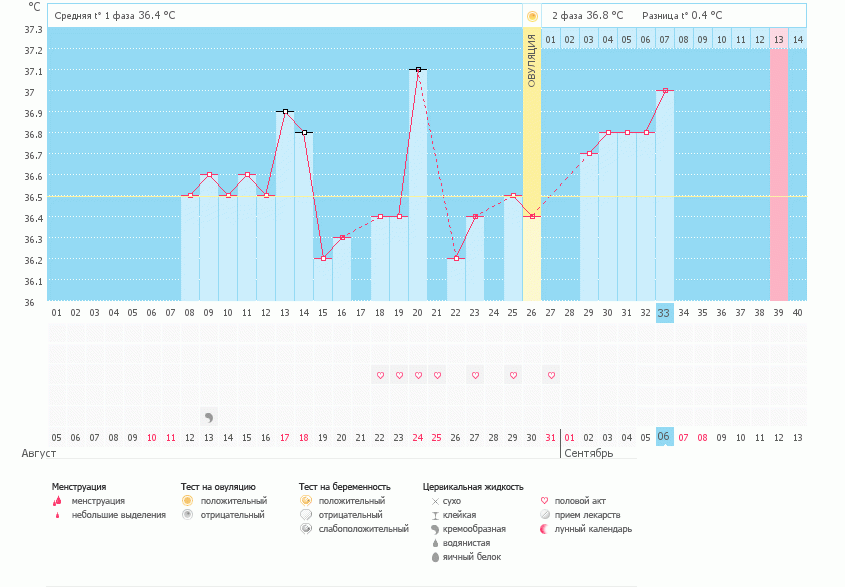Select phase two day 14 header cell
845x587 pixels.
click(797, 39)
